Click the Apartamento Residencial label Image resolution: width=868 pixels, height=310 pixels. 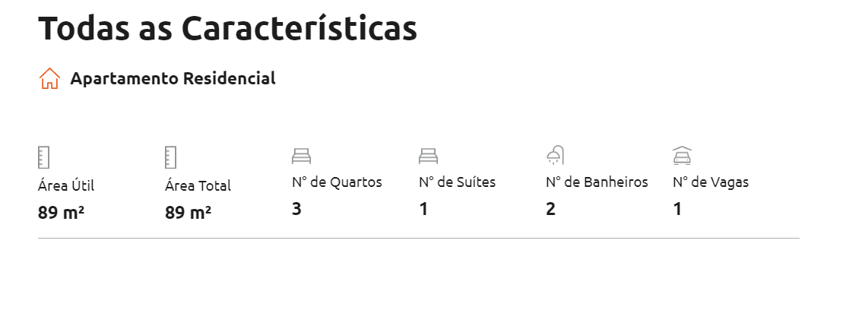[x=173, y=78]
